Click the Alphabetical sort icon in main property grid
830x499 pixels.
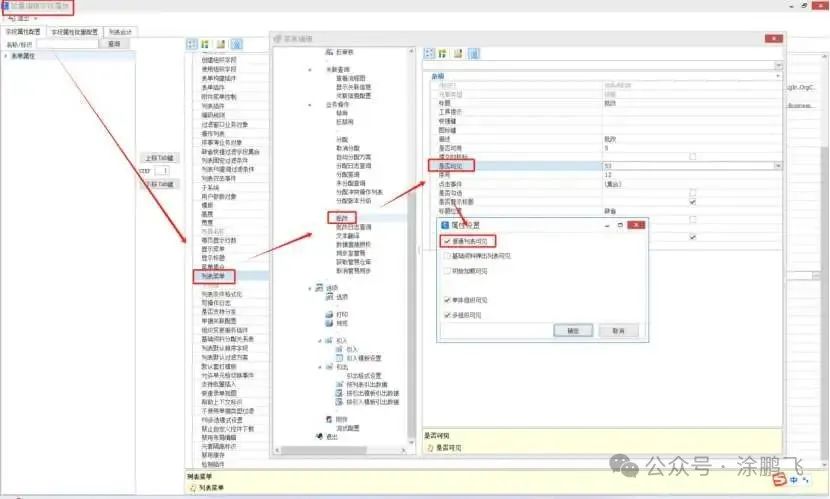pos(205,44)
